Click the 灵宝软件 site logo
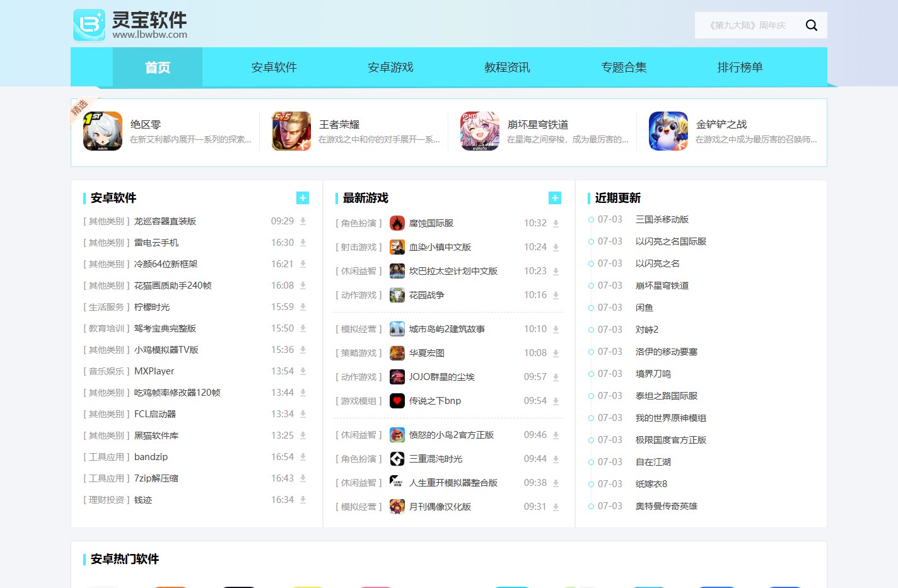 point(131,25)
